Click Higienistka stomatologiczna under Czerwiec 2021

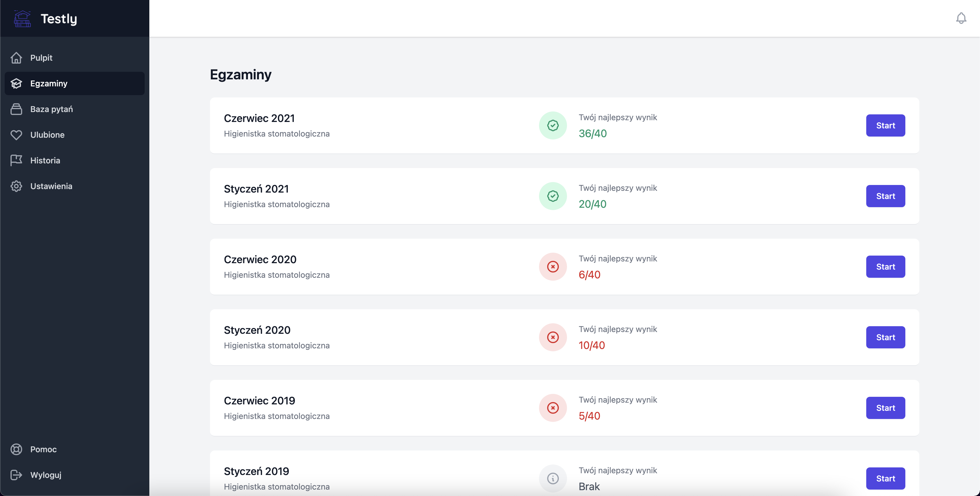click(276, 134)
